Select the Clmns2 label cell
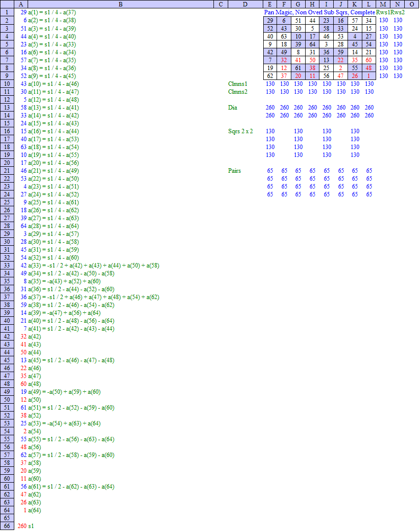This screenshot has width=420, height=531. point(238,91)
